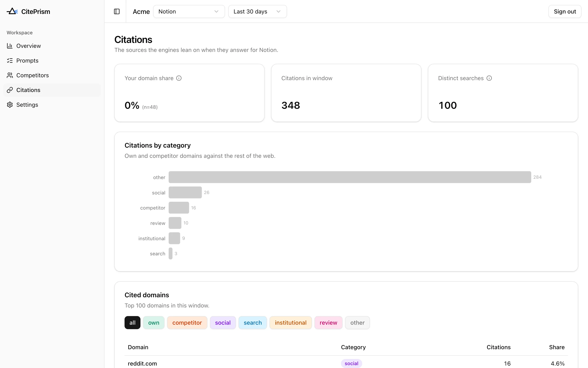
Task: Click the social tag in reddit.com row
Action: pyautogui.click(x=351, y=363)
